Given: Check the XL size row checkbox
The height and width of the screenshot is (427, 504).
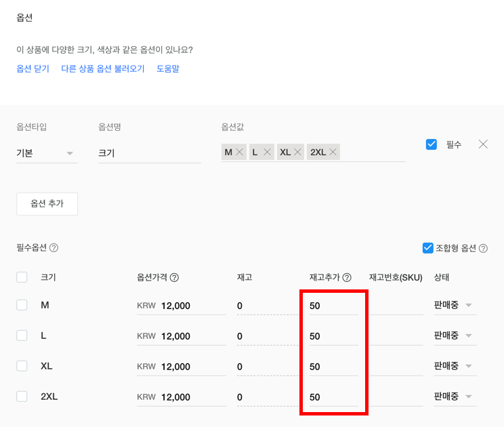Looking at the screenshot, I should pos(22,366).
